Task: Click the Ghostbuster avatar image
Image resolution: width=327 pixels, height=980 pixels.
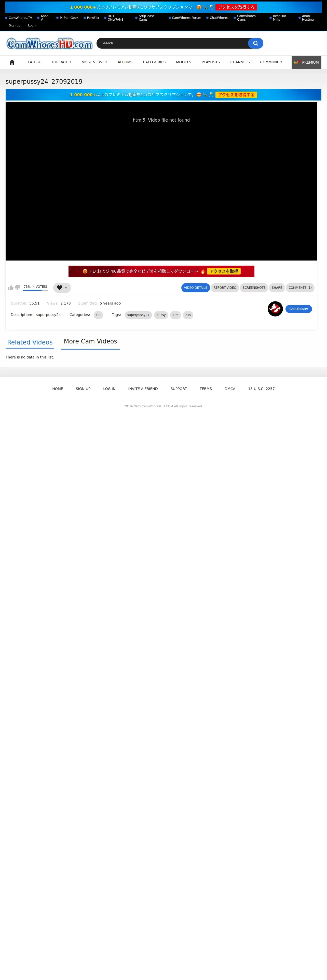Action: click(x=275, y=309)
